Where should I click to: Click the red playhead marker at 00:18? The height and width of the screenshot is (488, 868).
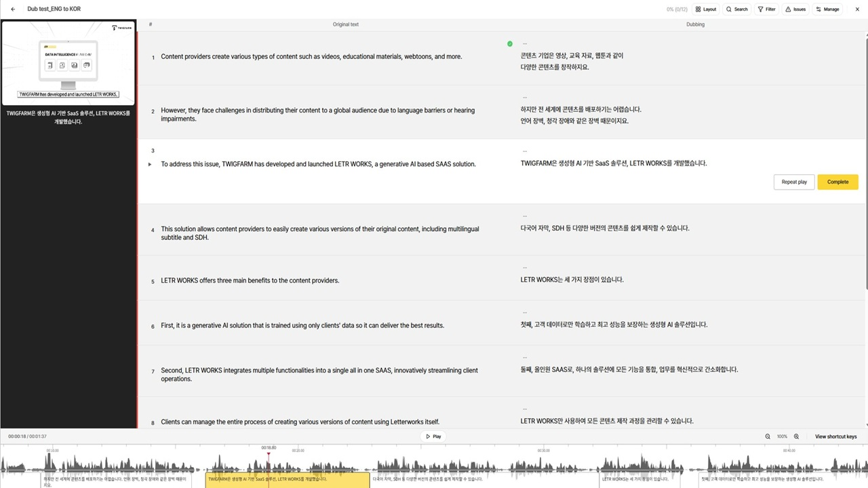pos(269,453)
